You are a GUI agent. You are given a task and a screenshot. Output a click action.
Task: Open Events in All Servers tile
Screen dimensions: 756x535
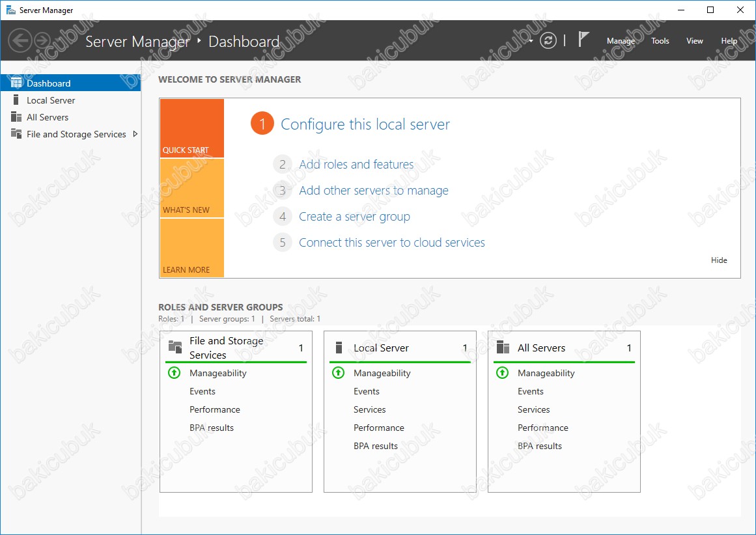coord(531,391)
